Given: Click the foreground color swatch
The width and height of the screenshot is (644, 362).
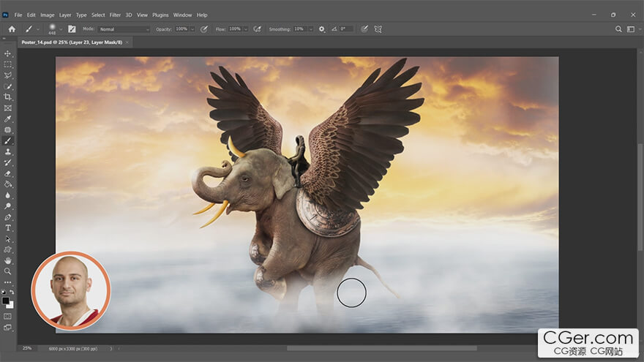Looking at the screenshot, I should (6, 301).
